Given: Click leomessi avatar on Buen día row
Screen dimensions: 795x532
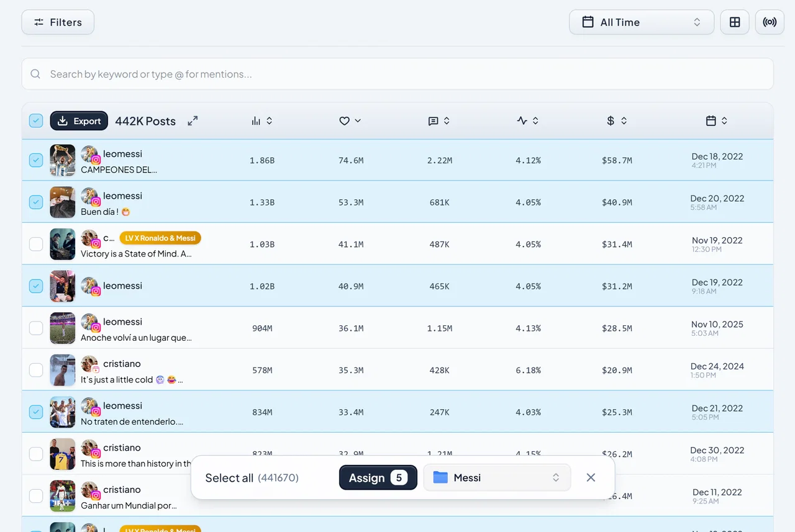Looking at the screenshot, I should click(x=90, y=197).
